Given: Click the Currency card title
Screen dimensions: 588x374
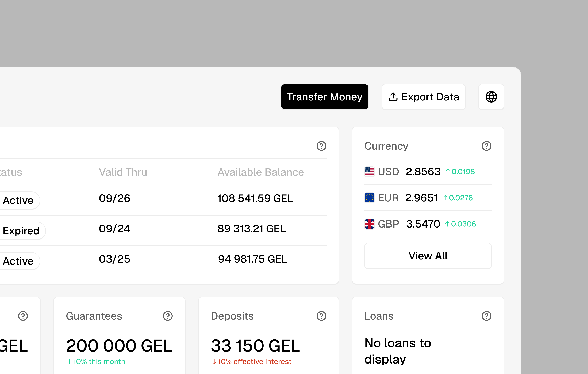Looking at the screenshot, I should pos(386,146).
